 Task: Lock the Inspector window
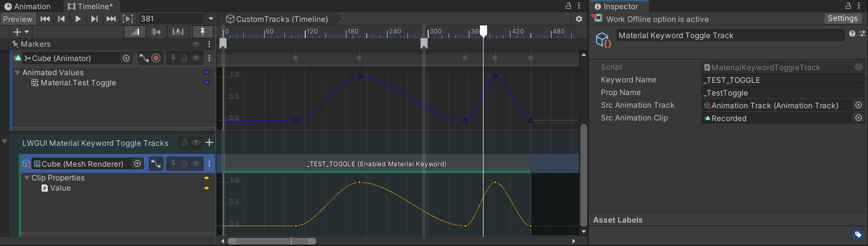[x=848, y=6]
